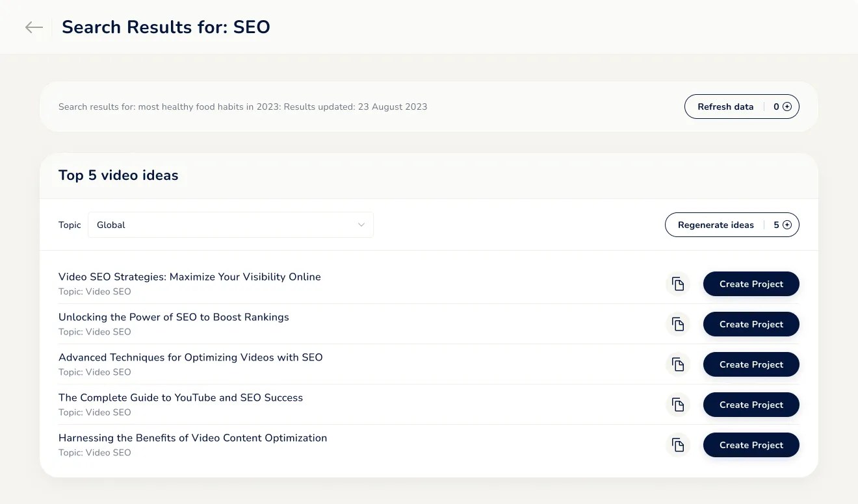Click the plus icon in Regenerate ideas
The height and width of the screenshot is (504, 858).
[787, 225]
